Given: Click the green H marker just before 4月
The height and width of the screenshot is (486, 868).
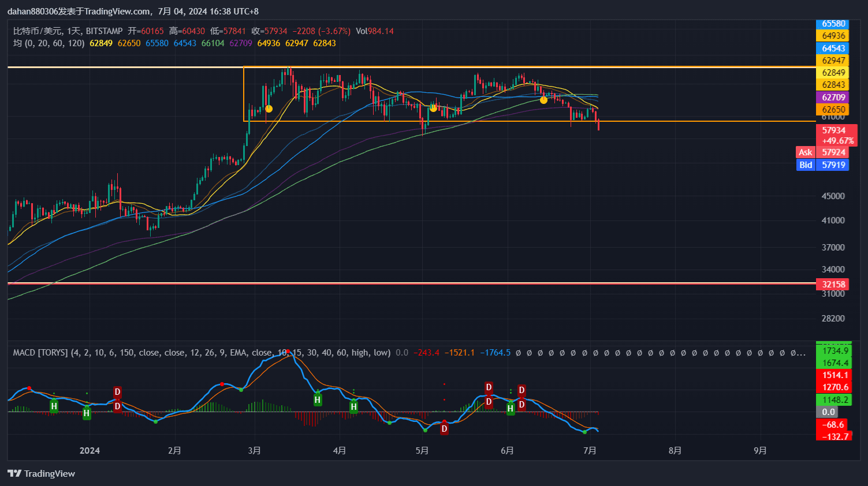Looking at the screenshot, I should 318,399.
